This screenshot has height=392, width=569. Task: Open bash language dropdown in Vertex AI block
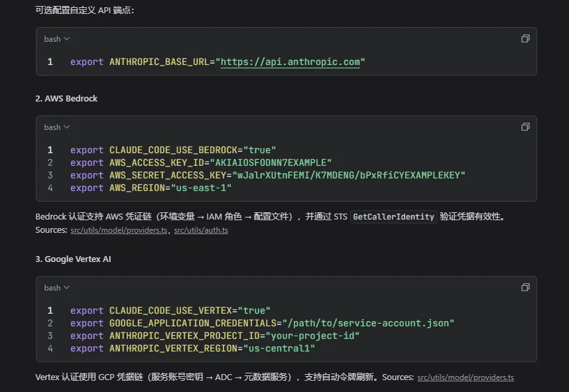[56, 287]
